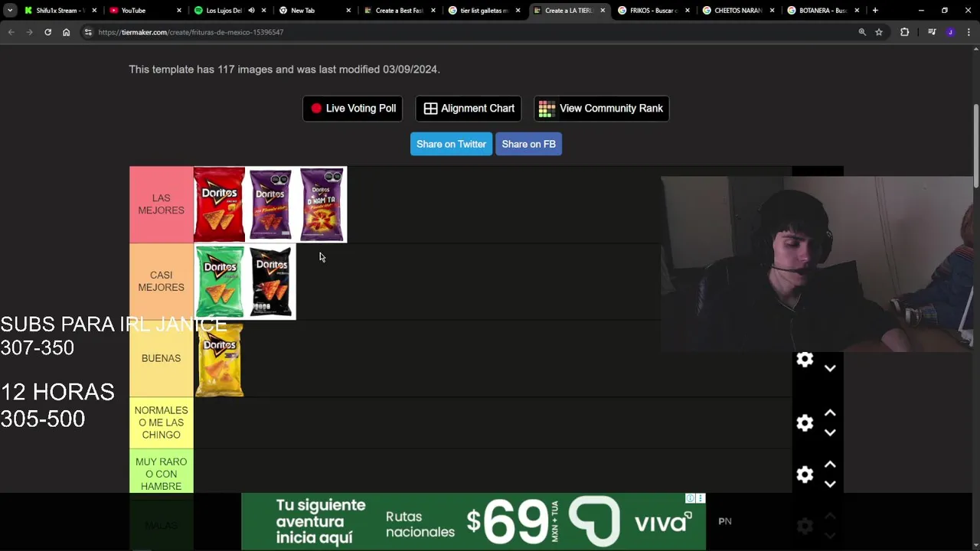Open Chrome three-dot menu
Viewport: 980px width, 551px height.
point(969,32)
